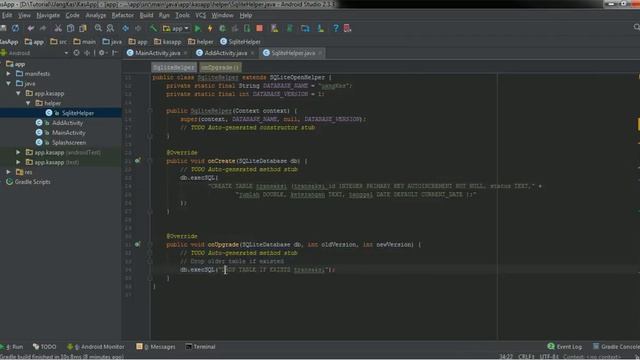Select Splashscreen in project tree
The image size is (640, 360).
69,142
